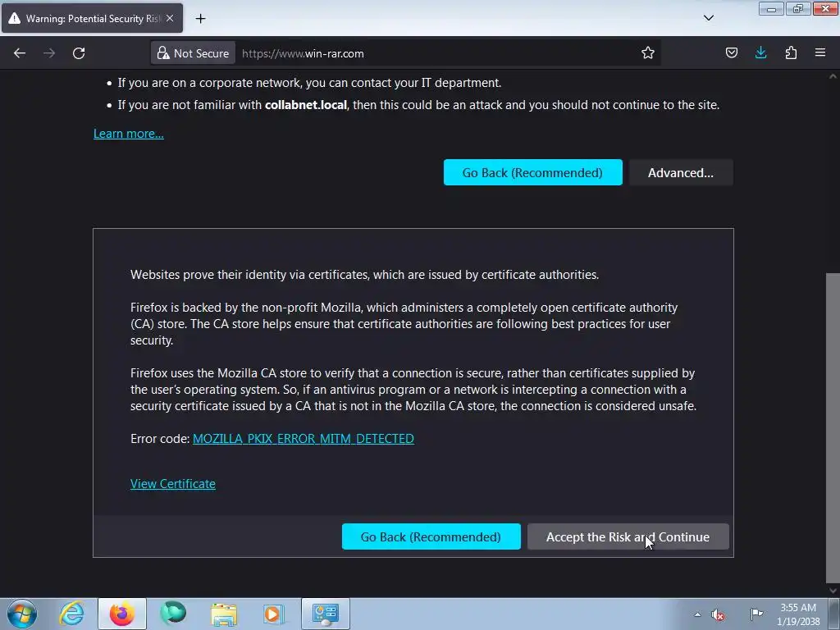Close the Warning: Potential Security Risk tab

(169, 18)
